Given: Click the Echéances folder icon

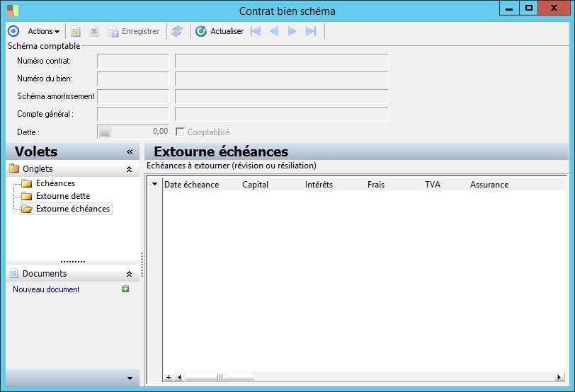Looking at the screenshot, I should pos(26,183).
